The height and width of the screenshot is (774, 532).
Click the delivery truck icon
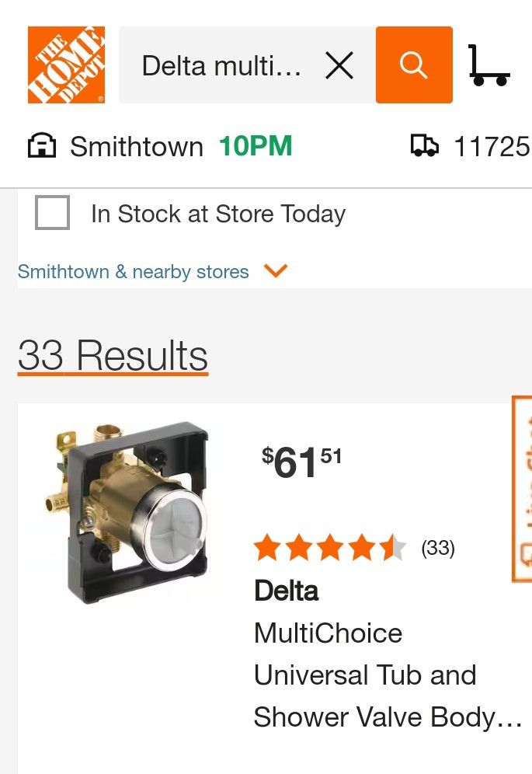tap(424, 145)
